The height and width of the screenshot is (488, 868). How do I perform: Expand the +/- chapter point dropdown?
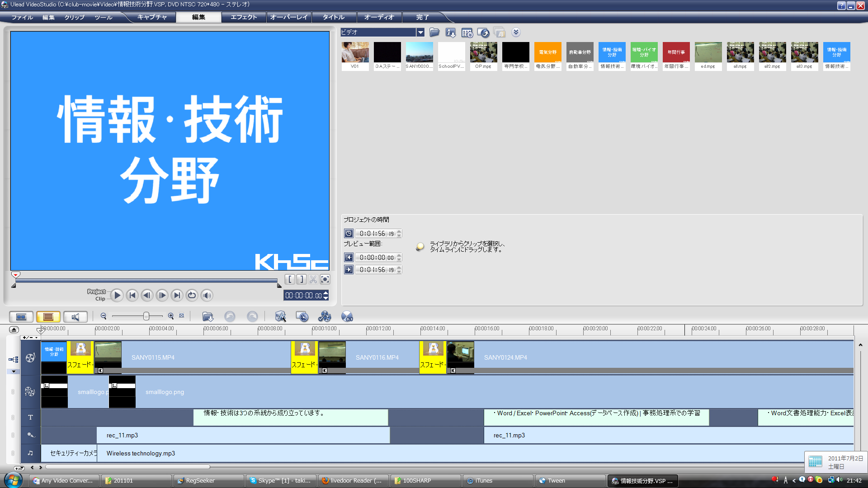tap(30, 338)
